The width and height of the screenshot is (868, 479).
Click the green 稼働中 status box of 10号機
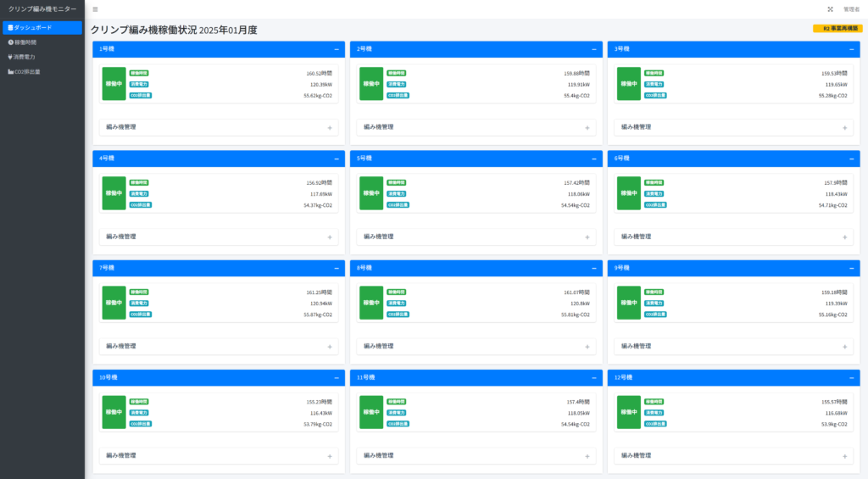coord(114,412)
